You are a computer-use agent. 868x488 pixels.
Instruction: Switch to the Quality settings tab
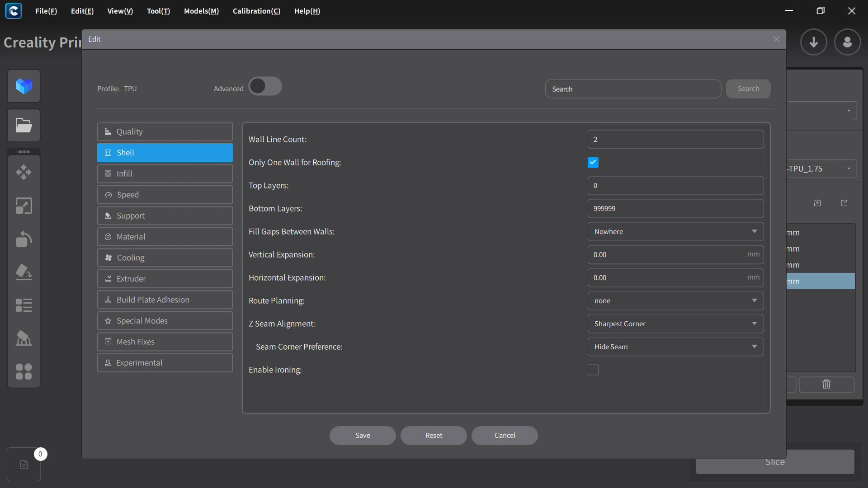[x=165, y=131]
